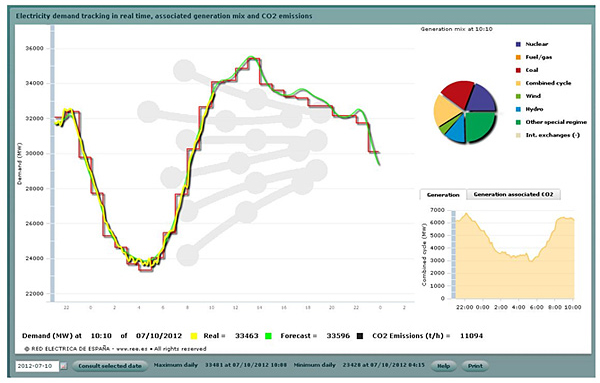Click the date 07/10/2012 in the demand readout

159,336
